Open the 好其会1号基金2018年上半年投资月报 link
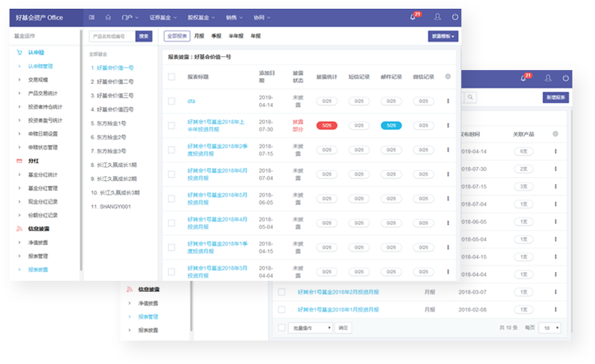Screen dimensions: 595x364 pos(215,125)
